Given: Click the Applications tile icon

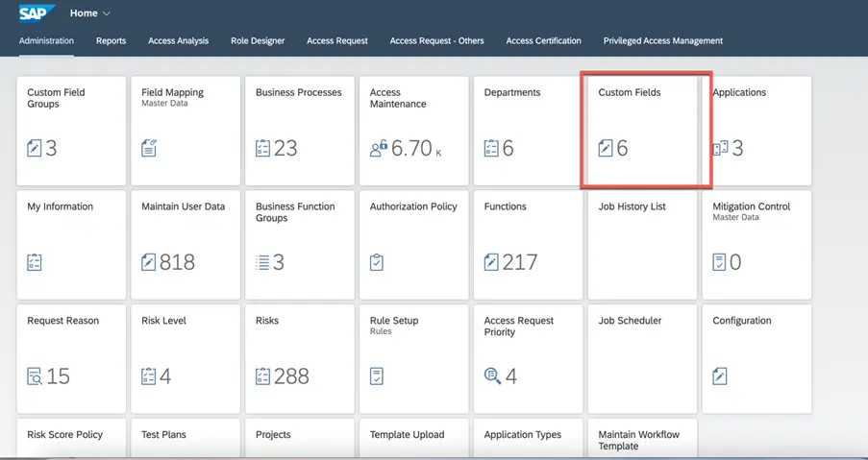Looking at the screenshot, I should pyautogui.click(x=720, y=148).
